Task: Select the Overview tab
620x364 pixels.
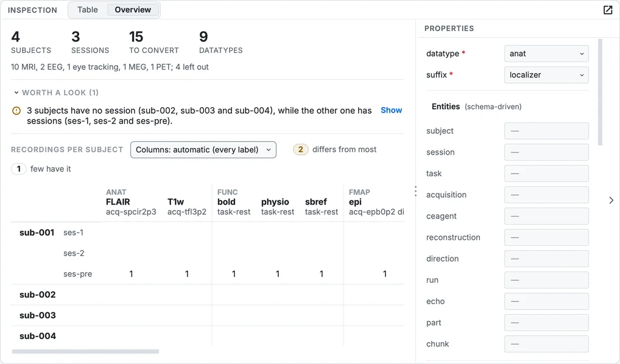Action: (133, 10)
